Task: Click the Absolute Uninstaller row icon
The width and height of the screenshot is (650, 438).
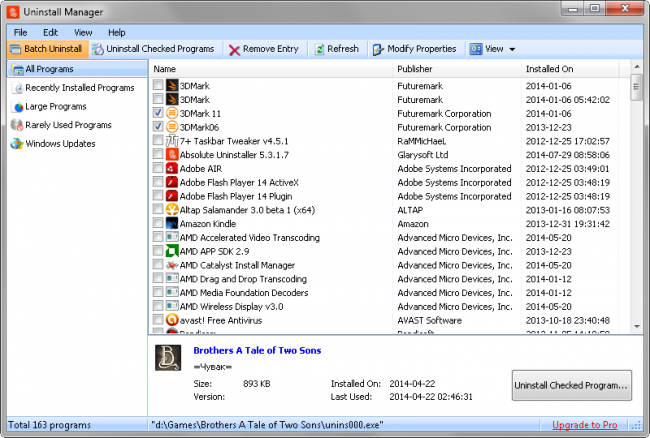Action: pyautogui.click(x=172, y=155)
